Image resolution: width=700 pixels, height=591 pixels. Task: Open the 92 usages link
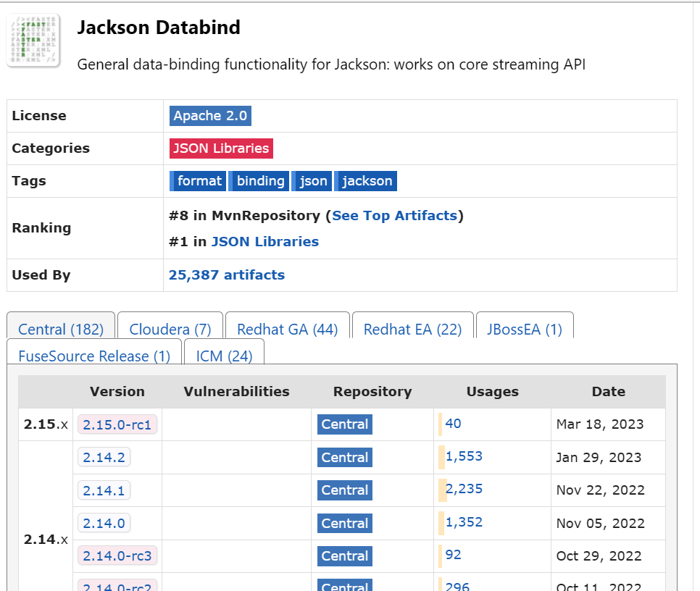tap(453, 555)
